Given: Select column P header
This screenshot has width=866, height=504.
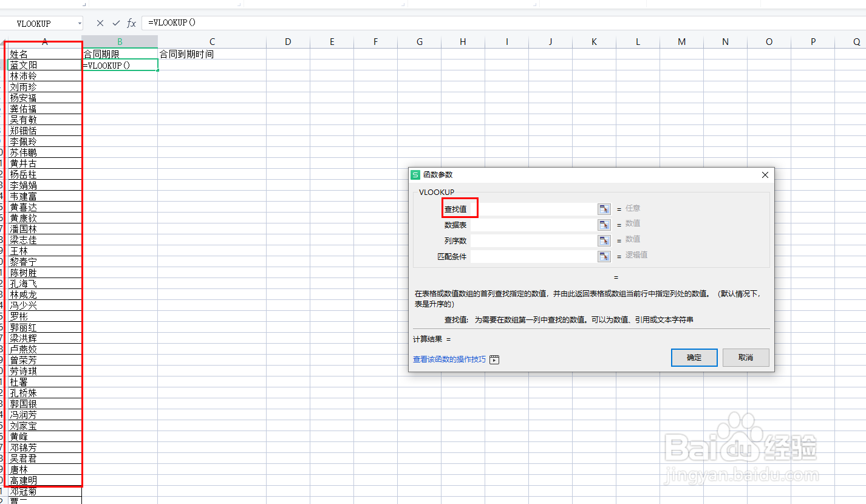Looking at the screenshot, I should point(813,42).
